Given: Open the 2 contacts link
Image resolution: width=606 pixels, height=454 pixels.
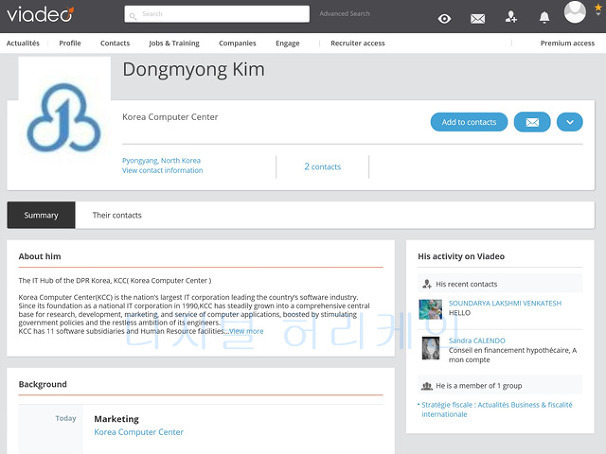Looking at the screenshot, I should 323,167.
